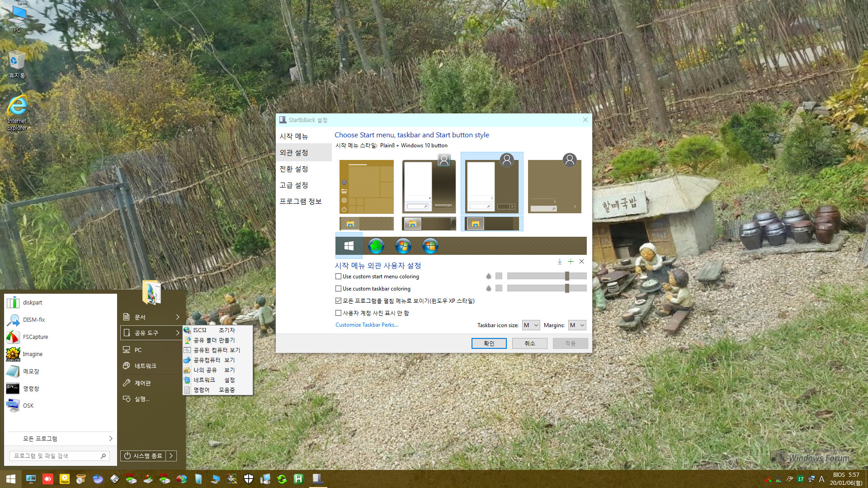
Task: Open the white shield taskbar icon
Action: pyautogui.click(x=249, y=479)
